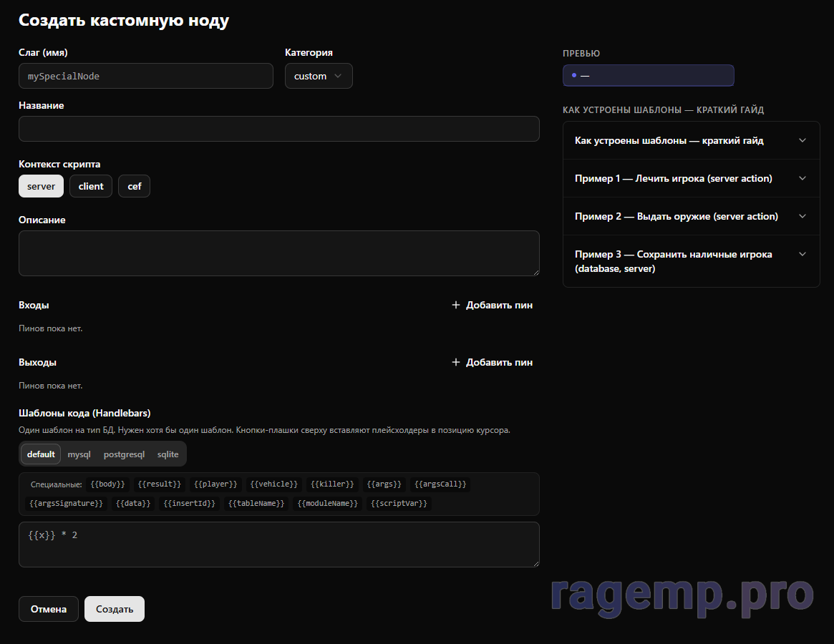Choose the cef script context
The width and height of the screenshot is (834, 644).
point(134,186)
